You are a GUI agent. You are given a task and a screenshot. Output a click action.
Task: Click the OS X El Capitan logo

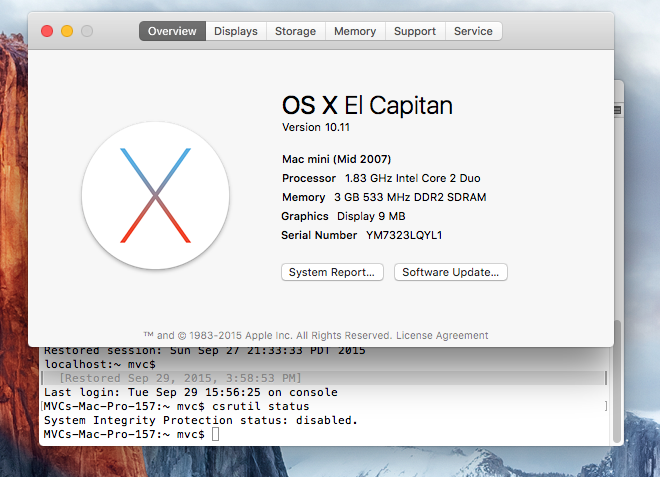point(155,195)
